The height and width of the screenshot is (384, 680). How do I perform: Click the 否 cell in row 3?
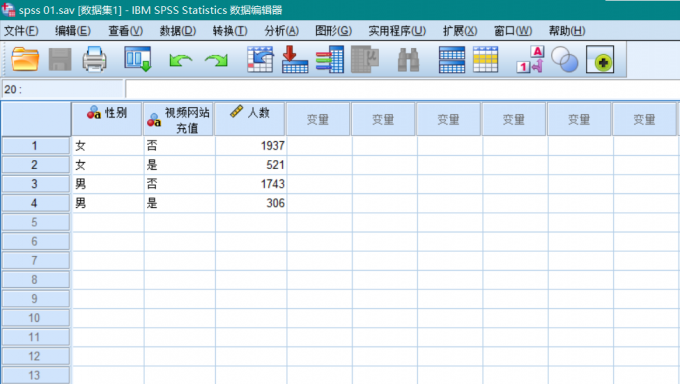180,184
